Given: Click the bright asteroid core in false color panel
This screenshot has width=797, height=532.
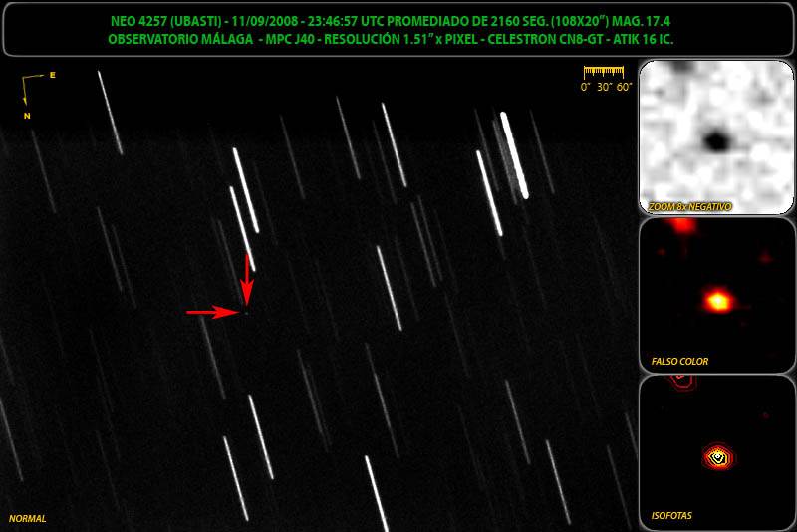Looking at the screenshot, I should point(718,301).
